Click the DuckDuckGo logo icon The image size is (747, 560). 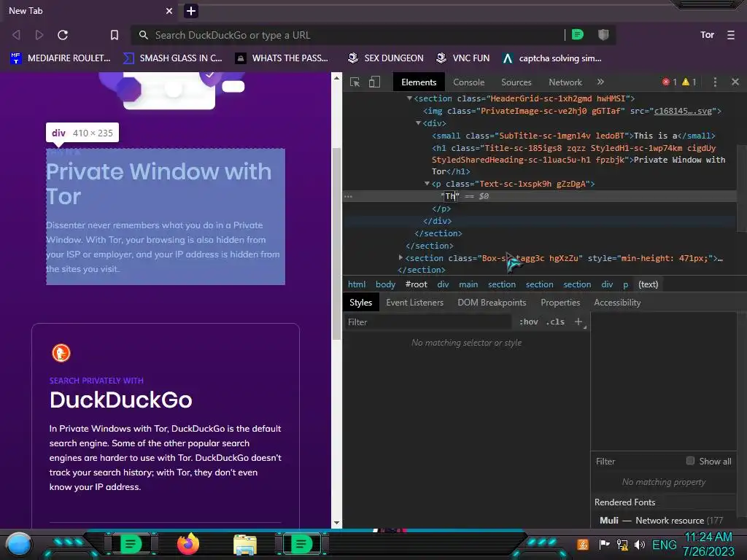(61, 353)
